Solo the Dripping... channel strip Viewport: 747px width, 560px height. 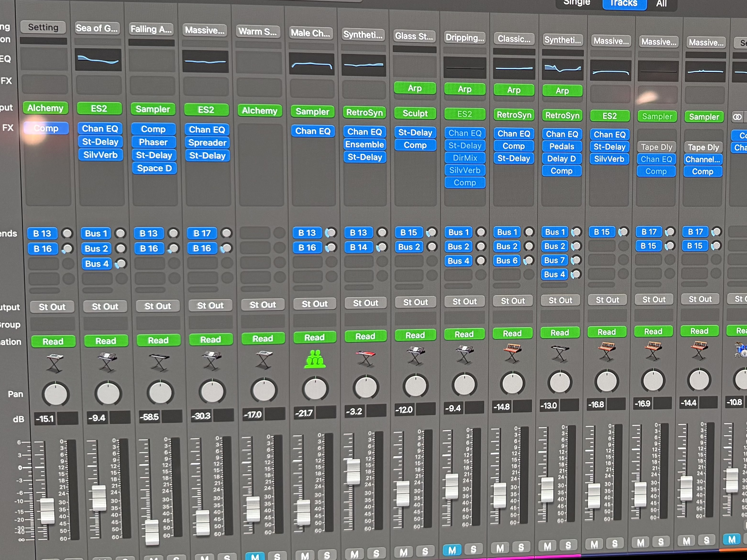473,549
